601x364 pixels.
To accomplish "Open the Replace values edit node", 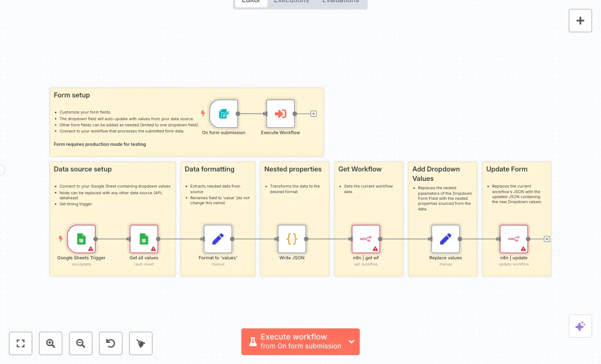I will [445, 239].
